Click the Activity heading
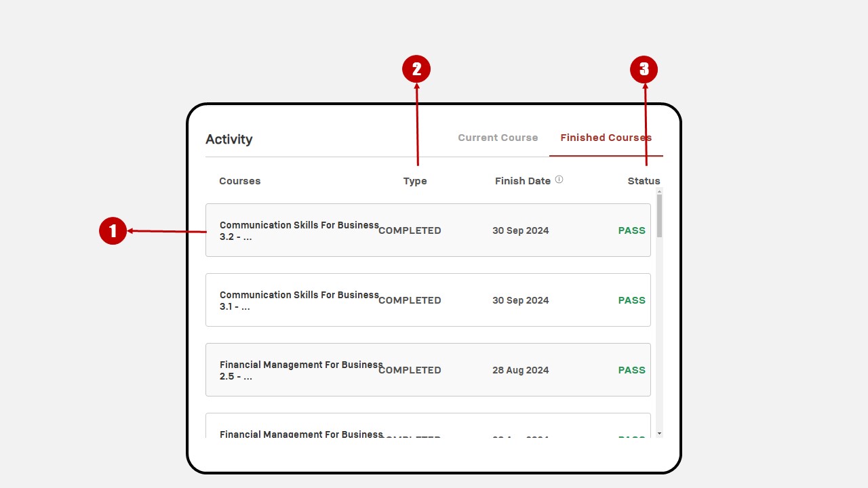The height and width of the screenshot is (488, 868). pyautogui.click(x=229, y=139)
